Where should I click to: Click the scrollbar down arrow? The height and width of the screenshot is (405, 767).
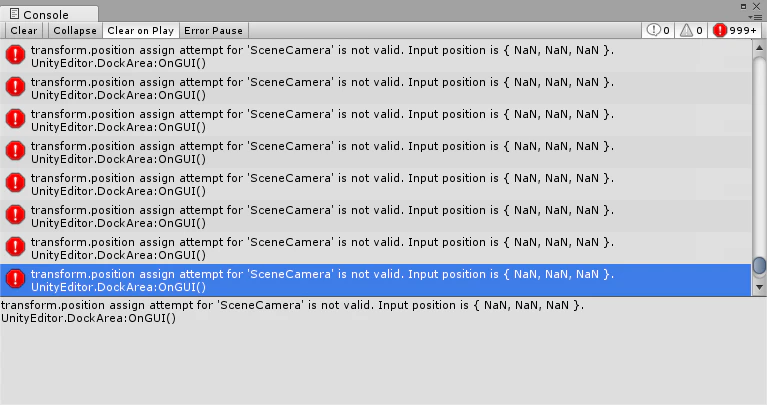759,287
